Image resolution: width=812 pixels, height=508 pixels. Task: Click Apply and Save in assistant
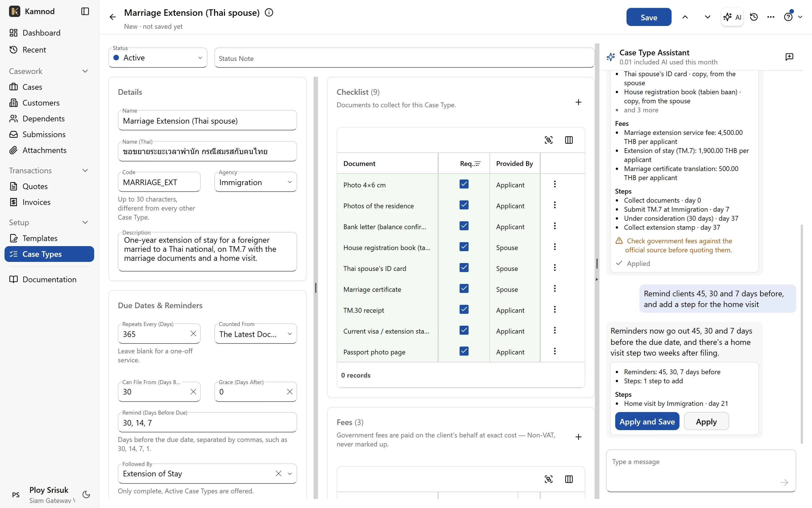[647, 421]
